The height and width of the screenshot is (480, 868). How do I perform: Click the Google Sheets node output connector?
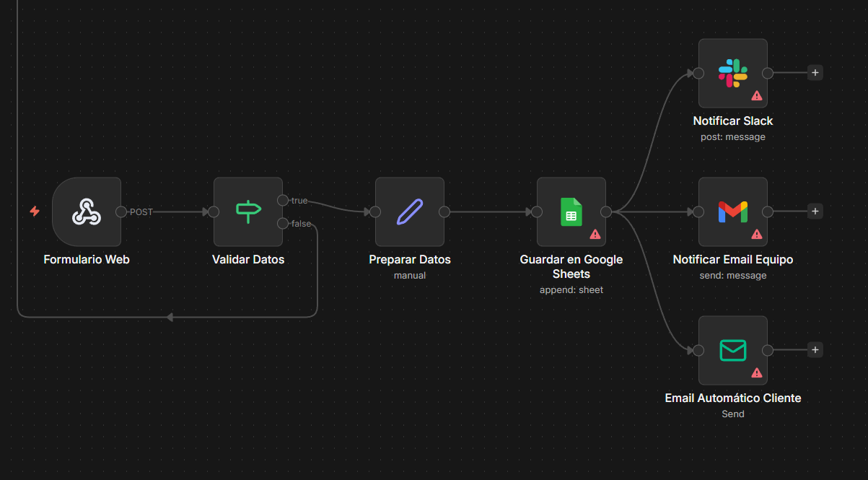tap(606, 211)
